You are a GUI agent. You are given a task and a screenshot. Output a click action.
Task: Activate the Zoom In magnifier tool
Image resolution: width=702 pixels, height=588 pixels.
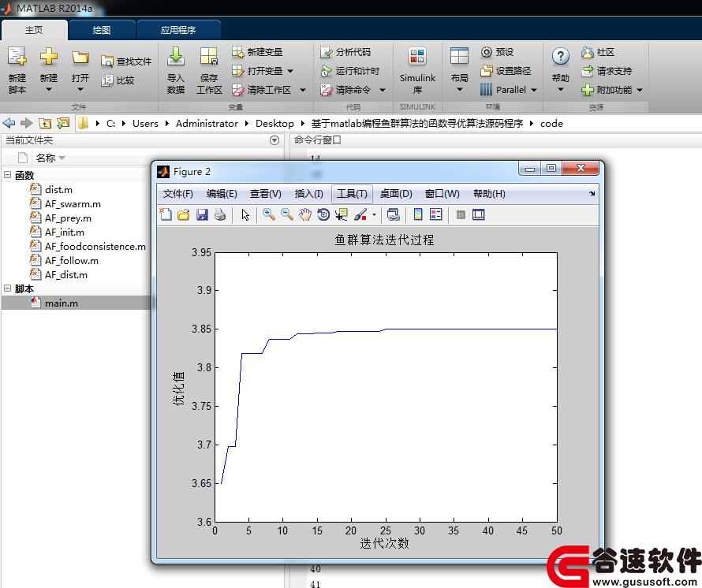[x=269, y=215]
